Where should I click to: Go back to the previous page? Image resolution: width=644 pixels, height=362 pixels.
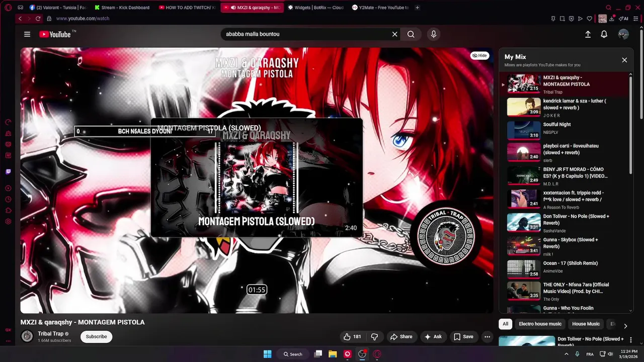tap(20, 19)
